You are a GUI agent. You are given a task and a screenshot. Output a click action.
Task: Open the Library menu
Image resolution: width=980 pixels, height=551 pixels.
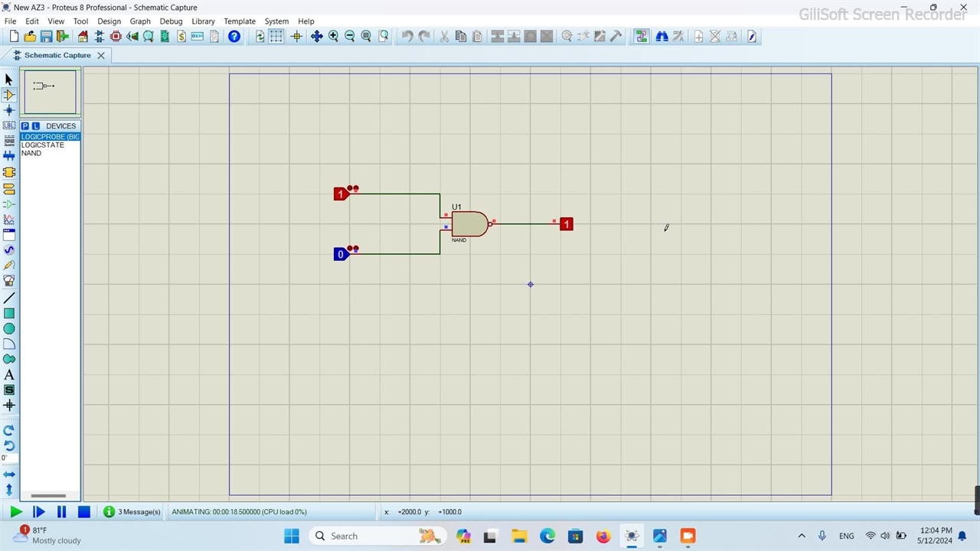click(x=203, y=21)
